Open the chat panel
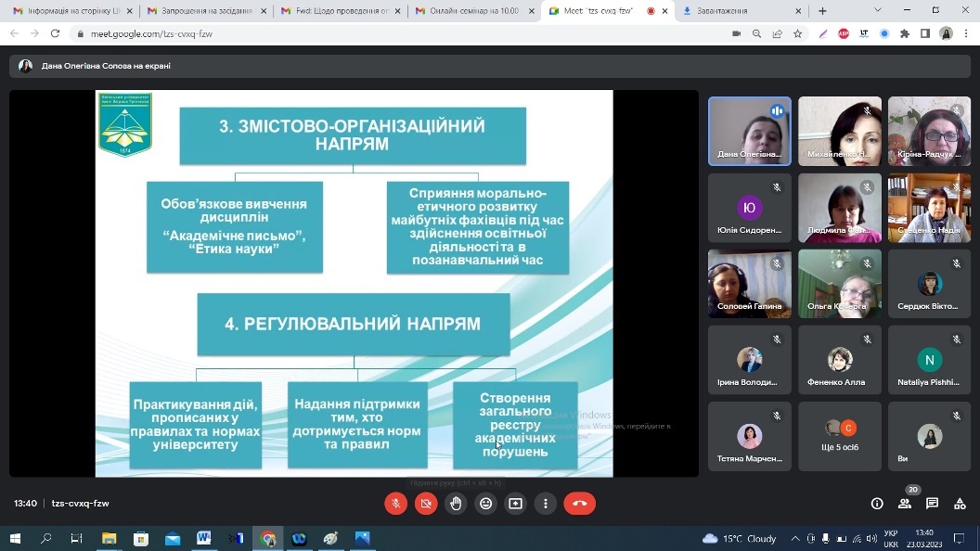The width and height of the screenshot is (980, 551). [x=932, y=504]
